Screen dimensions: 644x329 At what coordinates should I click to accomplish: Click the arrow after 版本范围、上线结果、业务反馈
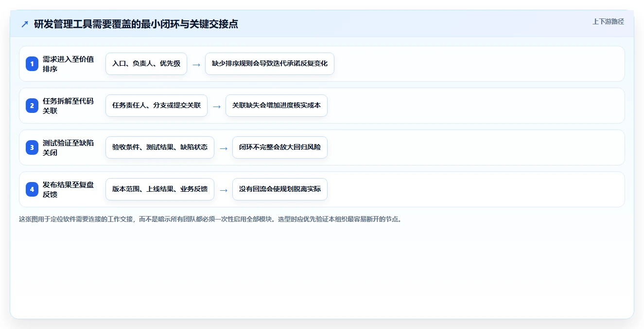coord(224,190)
